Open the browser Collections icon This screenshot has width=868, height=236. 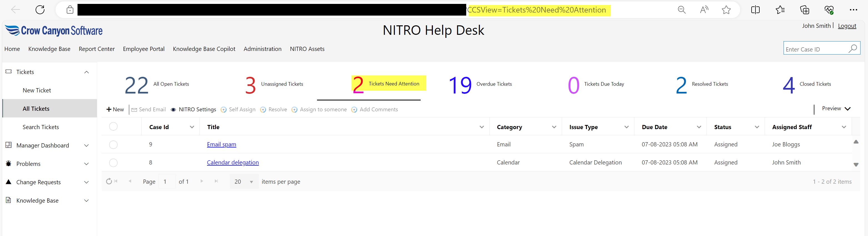point(805,10)
